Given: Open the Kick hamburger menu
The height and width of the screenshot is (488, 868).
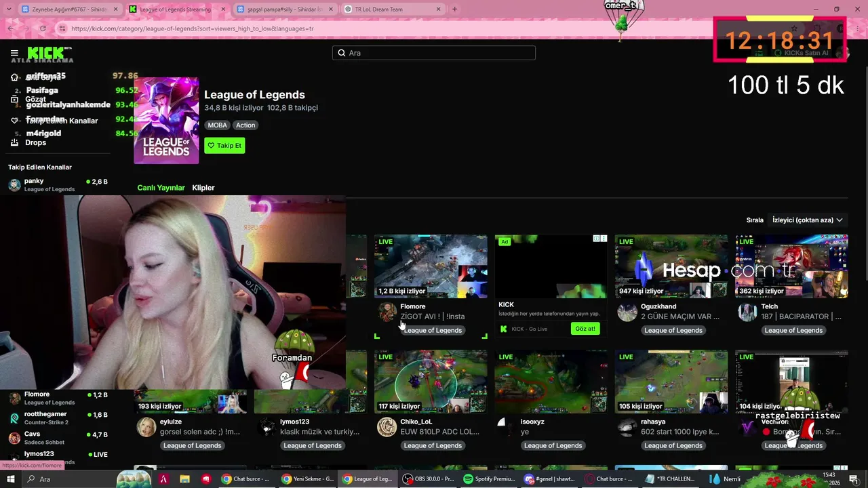Looking at the screenshot, I should point(14,53).
